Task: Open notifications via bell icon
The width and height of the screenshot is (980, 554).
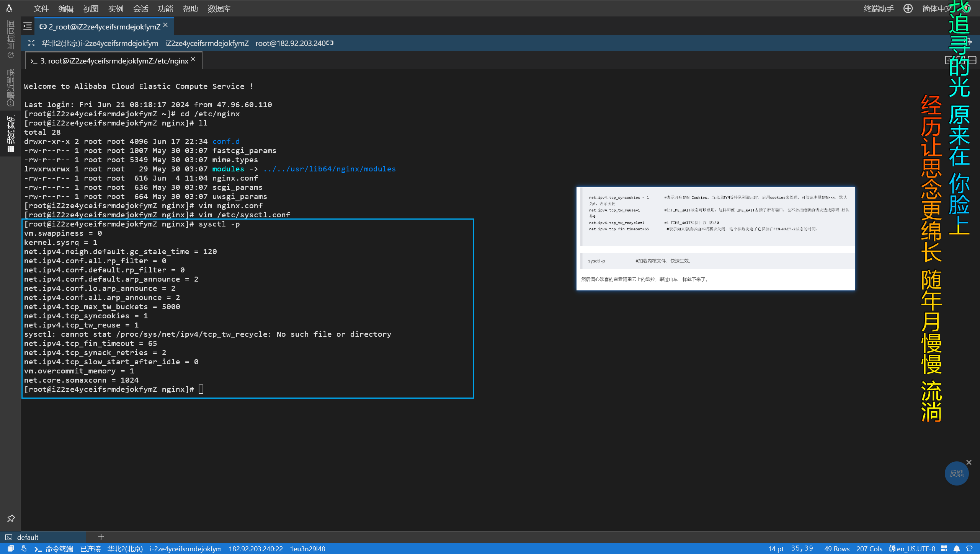Action: click(957, 549)
